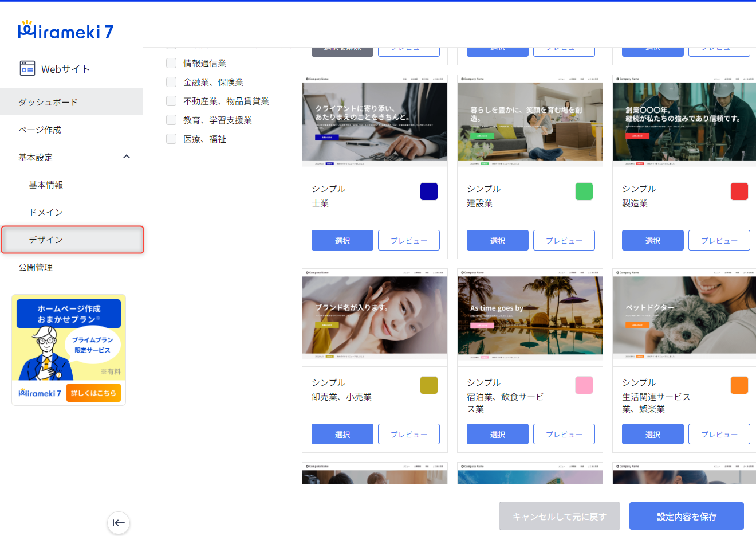Preview the 卸売業、小売業 template
The height and width of the screenshot is (536, 756).
(409, 434)
